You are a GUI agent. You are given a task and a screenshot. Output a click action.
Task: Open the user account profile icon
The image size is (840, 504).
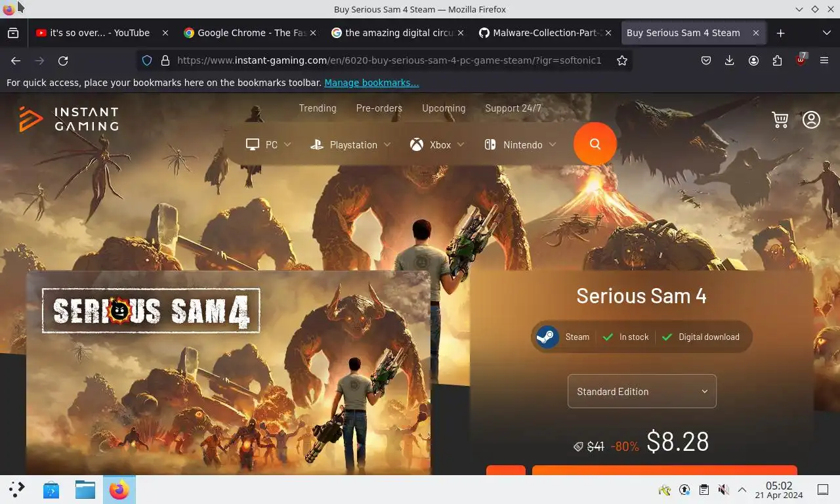(x=811, y=119)
